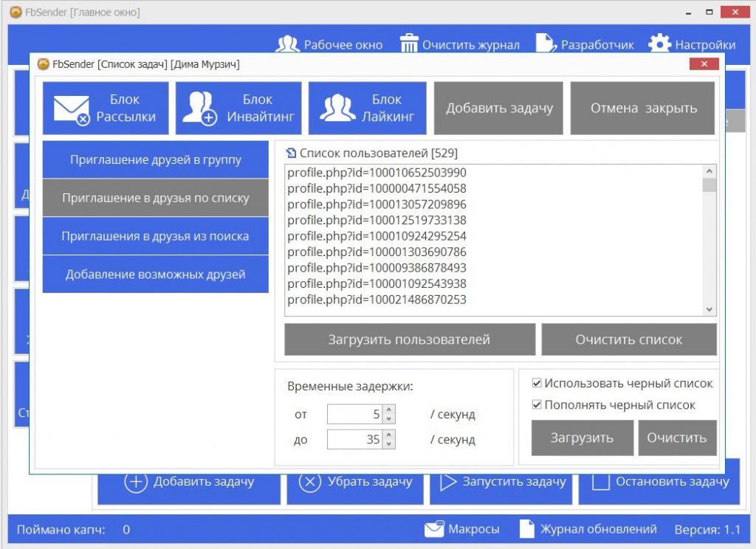
Task: Click the Очистить black list button
Action: 678,438
